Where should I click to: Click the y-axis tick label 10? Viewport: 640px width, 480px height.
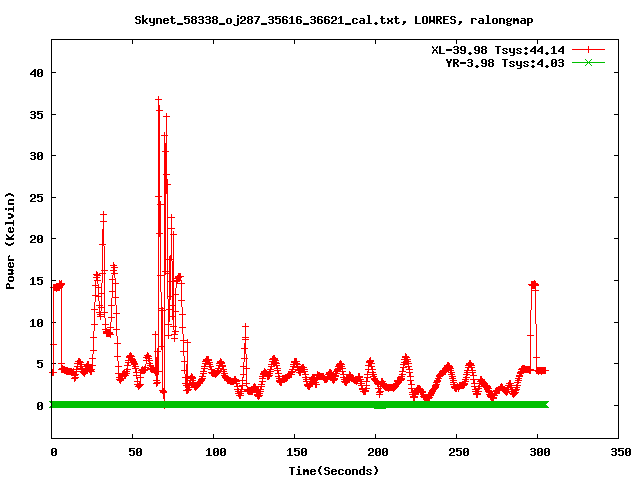point(36,323)
